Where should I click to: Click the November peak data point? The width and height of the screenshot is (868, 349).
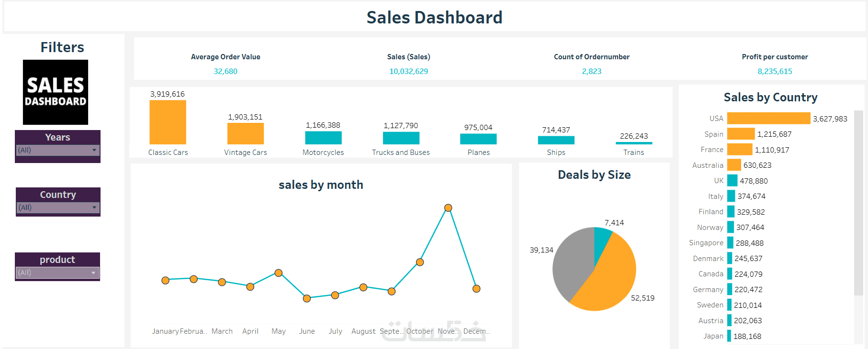[x=448, y=208]
